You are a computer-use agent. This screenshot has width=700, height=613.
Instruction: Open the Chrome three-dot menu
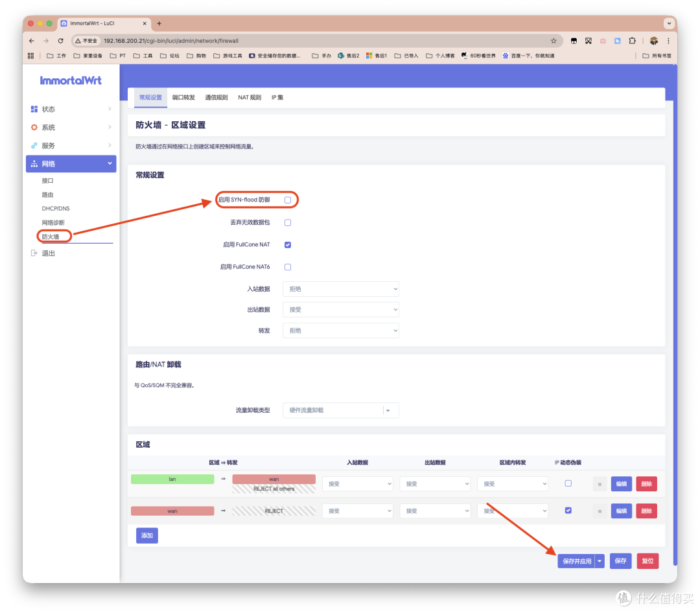tap(668, 41)
